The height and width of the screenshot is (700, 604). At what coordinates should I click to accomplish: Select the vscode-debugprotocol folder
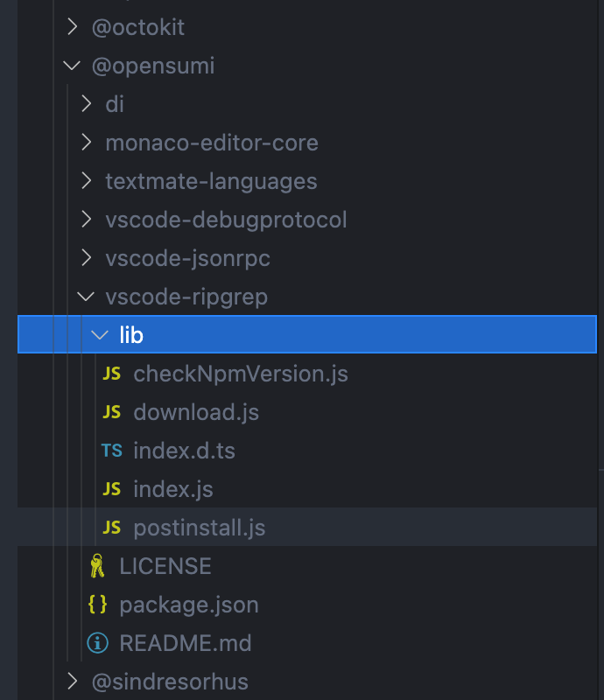tap(226, 219)
